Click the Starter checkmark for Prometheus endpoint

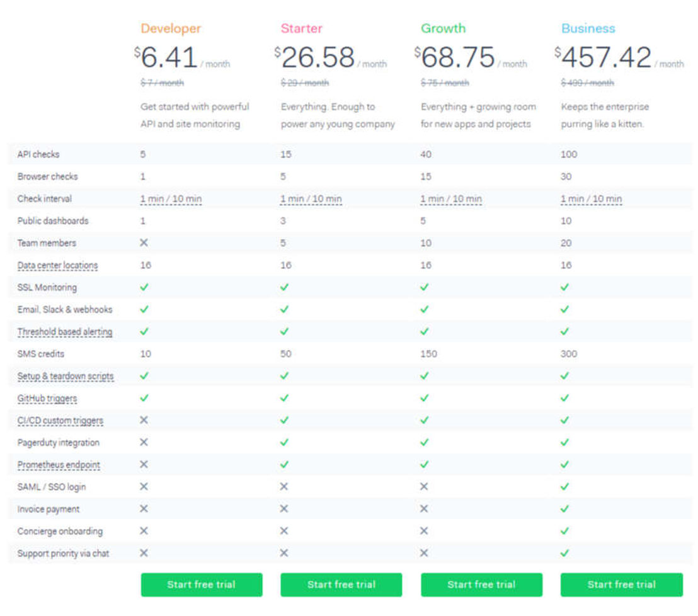[x=285, y=465]
